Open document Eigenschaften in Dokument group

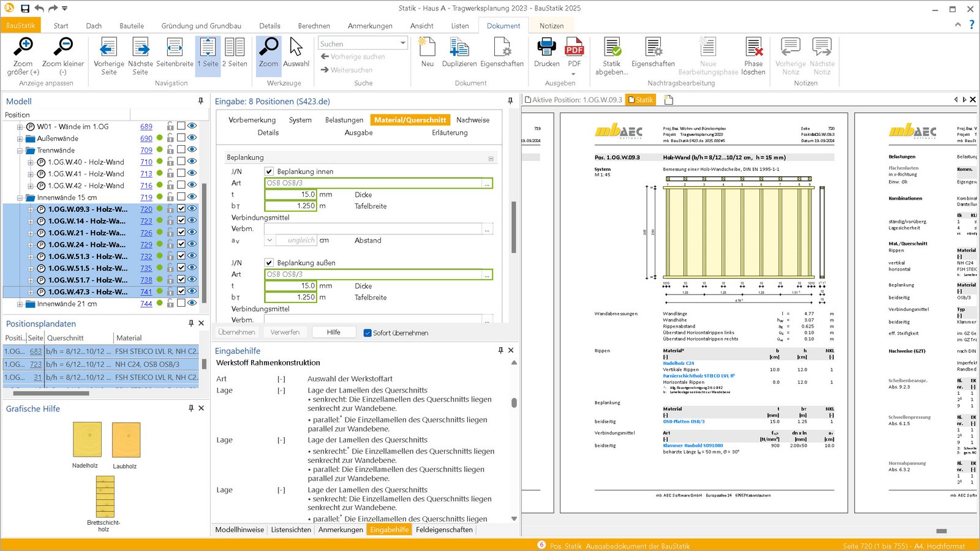coord(502,47)
